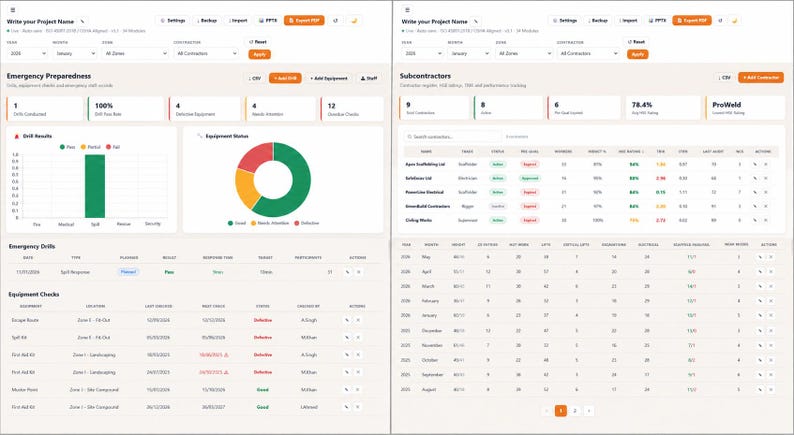
Task: Open Contractor dropdown in Subcontractors window
Action: coord(588,53)
